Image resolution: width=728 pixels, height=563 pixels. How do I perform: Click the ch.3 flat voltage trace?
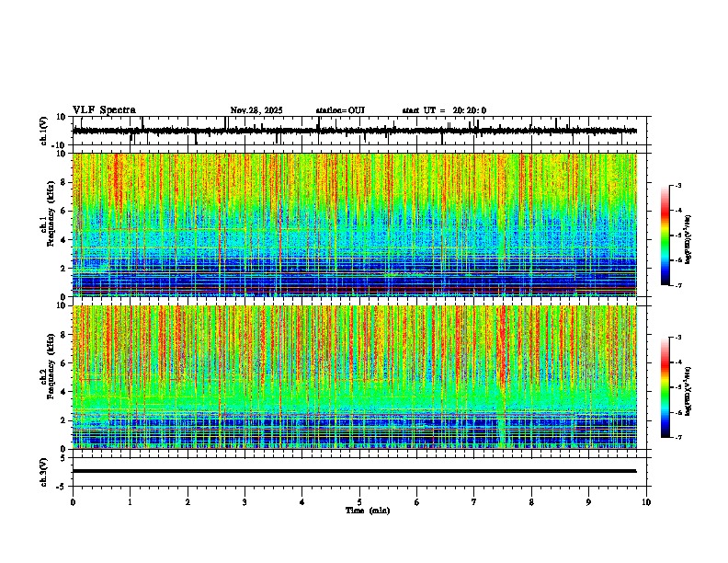coord(355,471)
